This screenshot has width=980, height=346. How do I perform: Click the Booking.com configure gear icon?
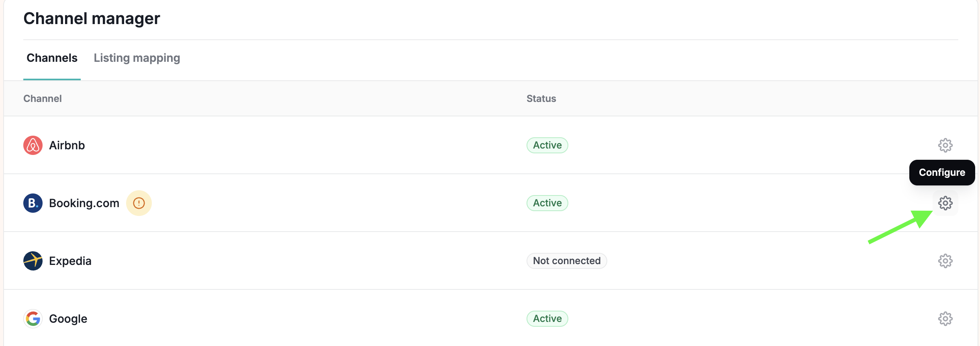[x=945, y=203]
